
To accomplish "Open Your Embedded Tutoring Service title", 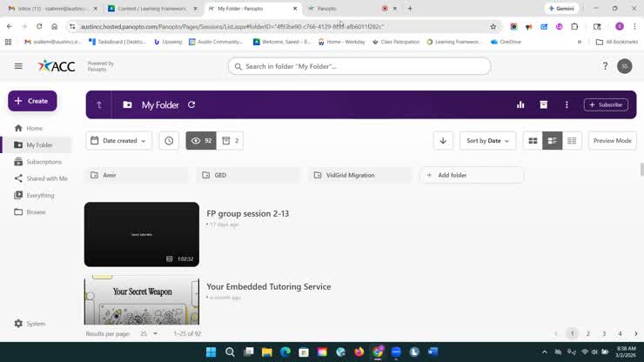I will coord(269,287).
